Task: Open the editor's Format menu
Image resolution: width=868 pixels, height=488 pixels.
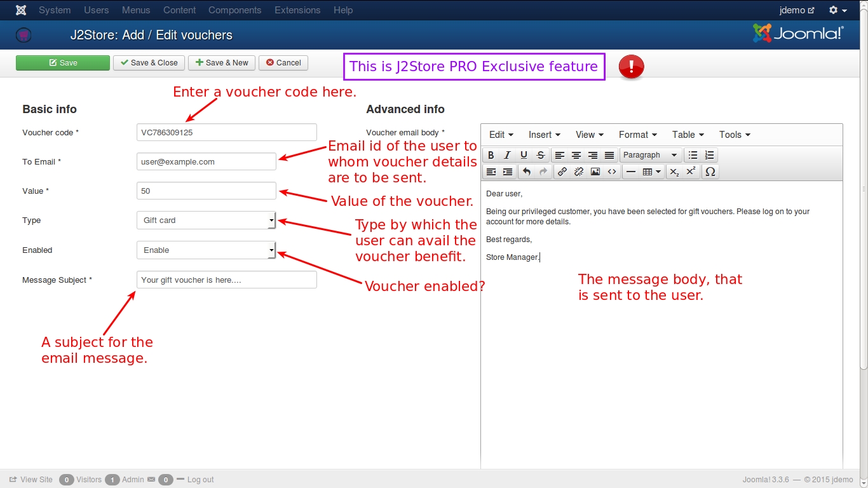Action: point(637,135)
